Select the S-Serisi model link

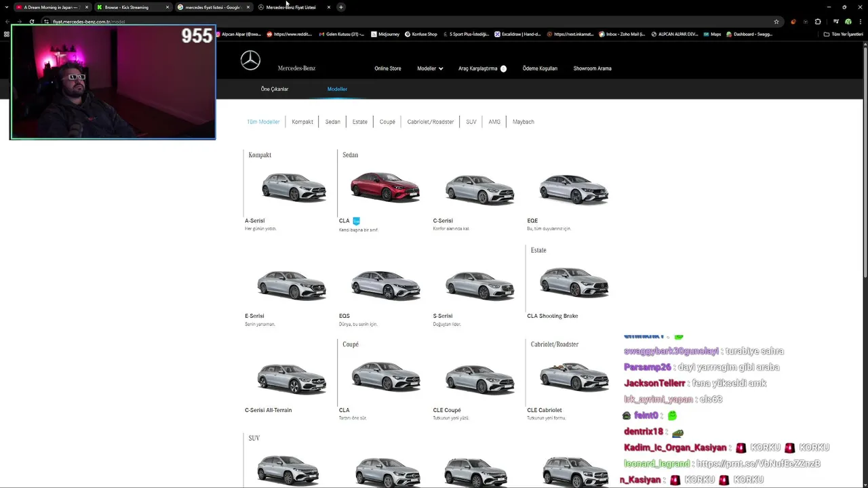[443, 316]
